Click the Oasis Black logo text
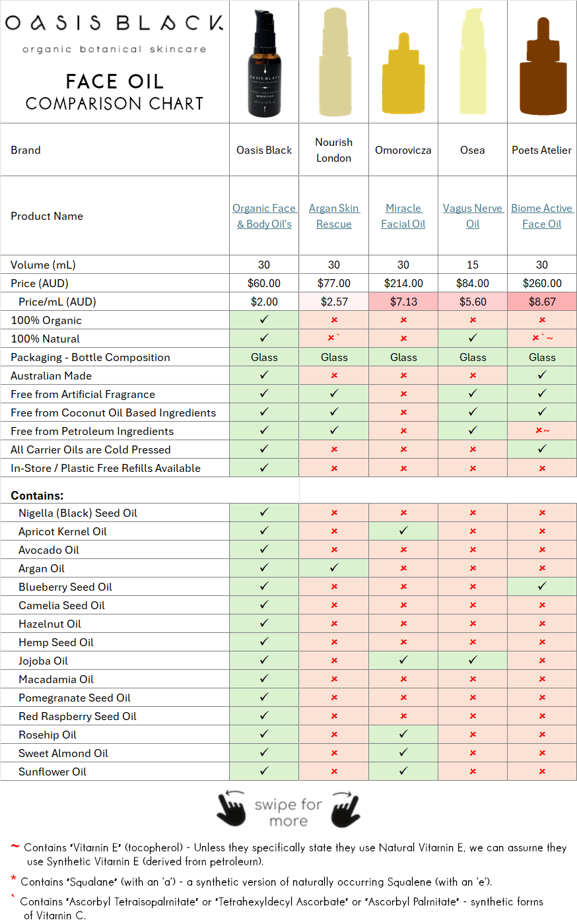The image size is (577, 924). point(115,23)
